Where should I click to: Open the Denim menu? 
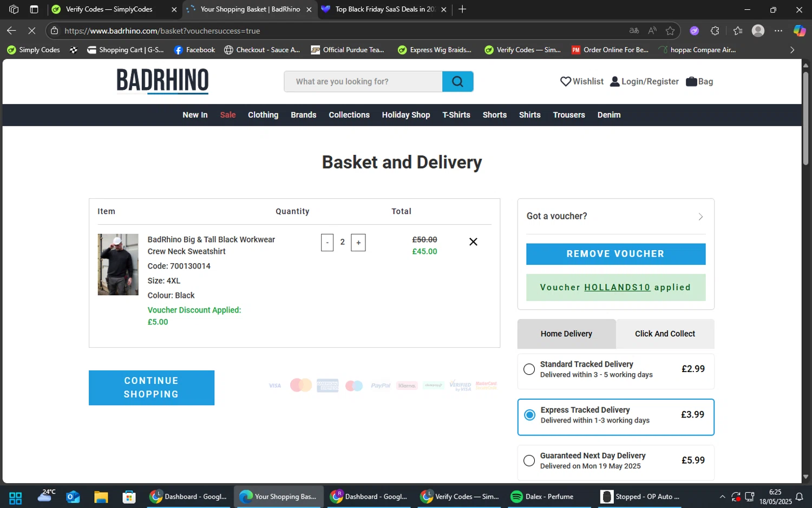(x=609, y=115)
